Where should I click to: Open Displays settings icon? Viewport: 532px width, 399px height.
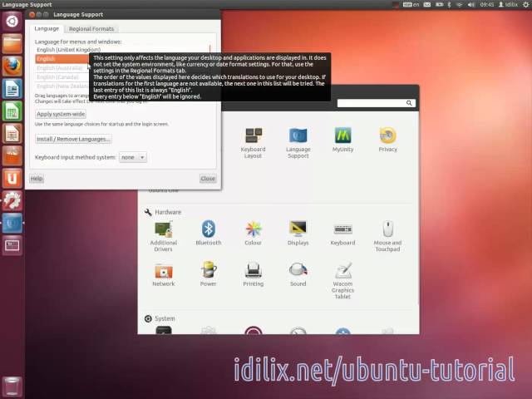click(298, 233)
